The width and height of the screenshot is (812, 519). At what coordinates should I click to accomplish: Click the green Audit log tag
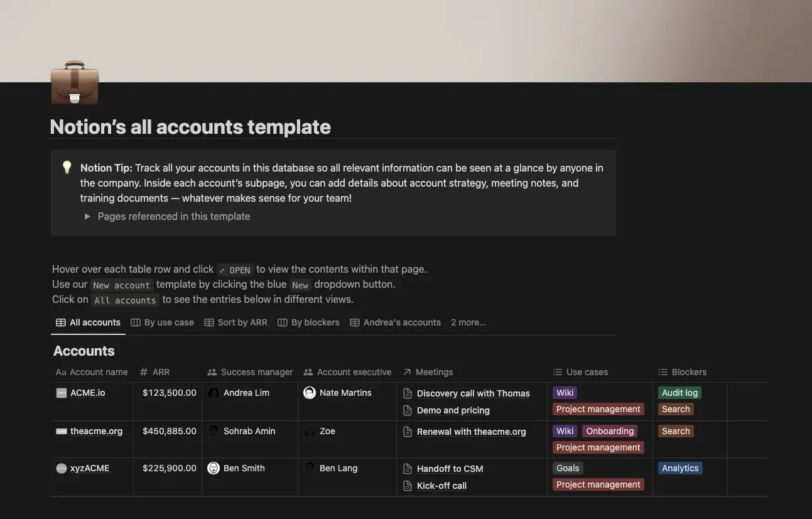[679, 393]
